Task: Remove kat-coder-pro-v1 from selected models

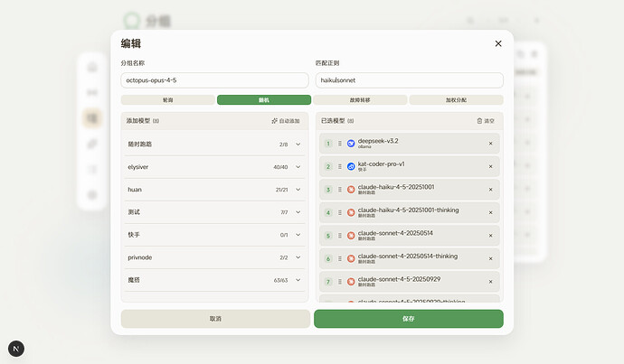Action: (x=490, y=166)
